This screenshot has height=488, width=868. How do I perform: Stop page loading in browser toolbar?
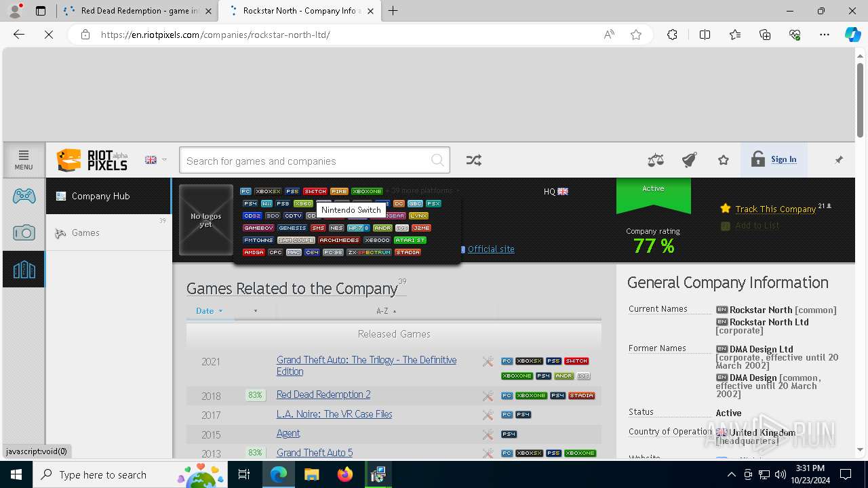[x=49, y=35]
